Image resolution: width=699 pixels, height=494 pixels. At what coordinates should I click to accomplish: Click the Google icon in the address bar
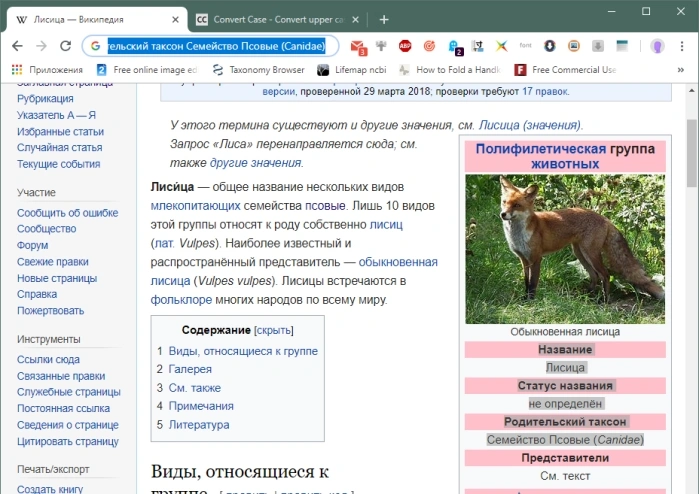tap(95, 46)
